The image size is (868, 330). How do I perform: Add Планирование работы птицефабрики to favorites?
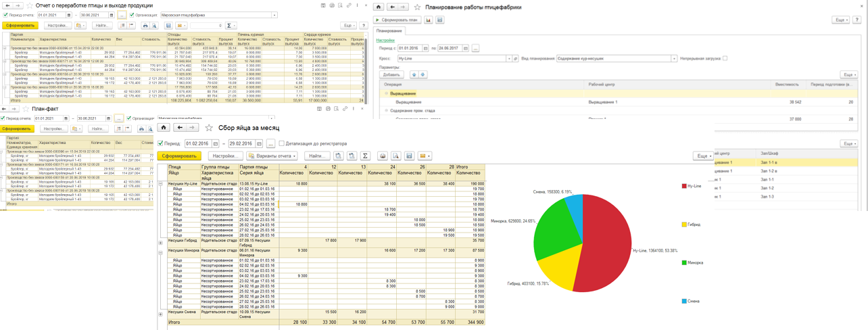point(417,7)
